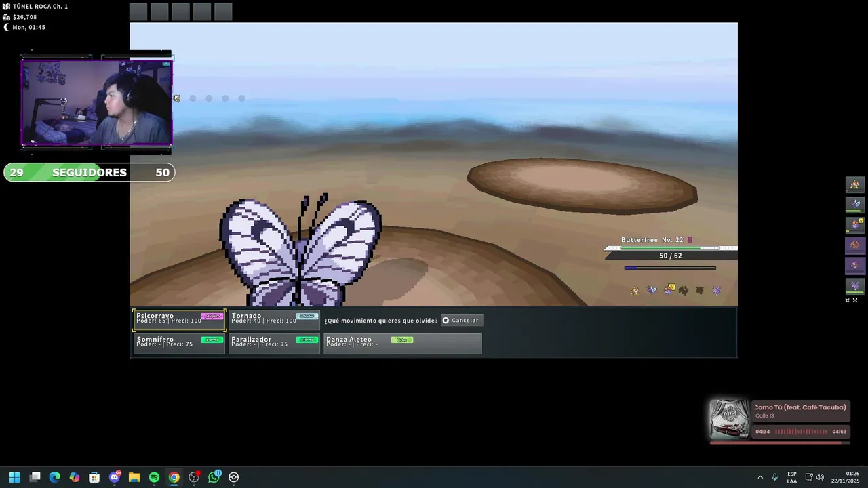Image resolution: width=868 pixels, height=488 pixels.
Task: Choose Tornado as the move to forget
Action: click(273, 320)
